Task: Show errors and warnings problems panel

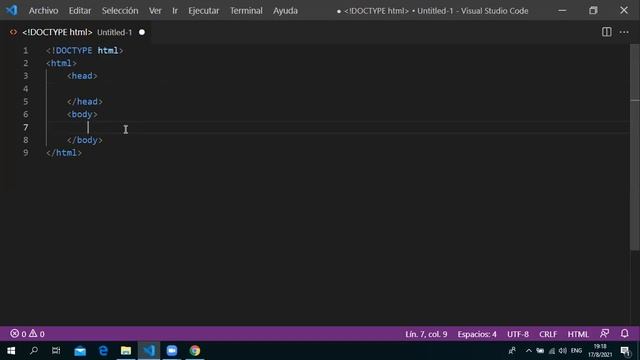Action: coord(27,334)
